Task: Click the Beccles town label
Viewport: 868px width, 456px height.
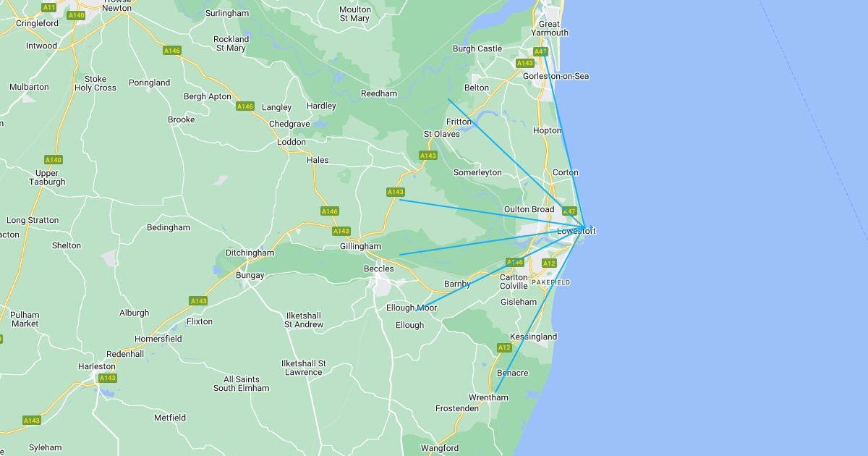Action: (x=379, y=269)
